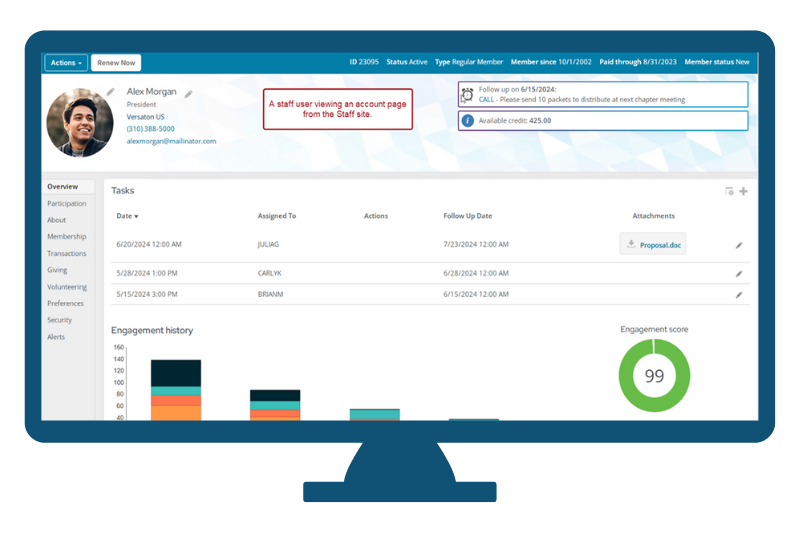Click the Renew Now button
800x533 pixels.
(116, 63)
